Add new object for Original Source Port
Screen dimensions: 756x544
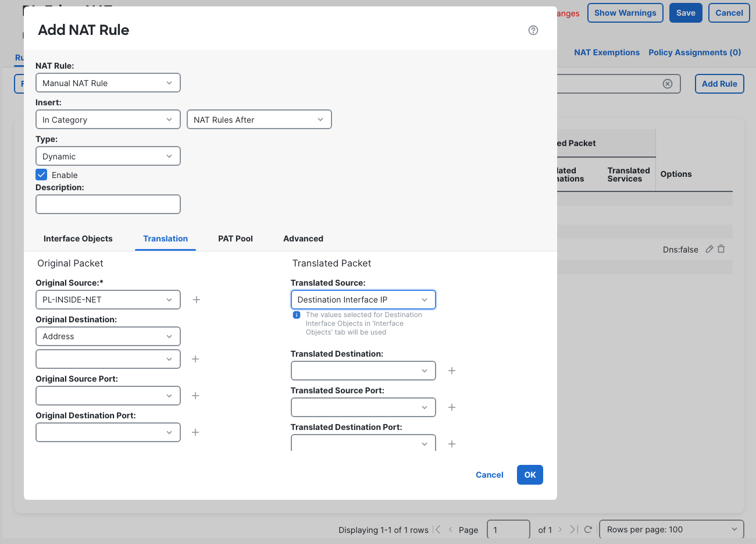point(195,396)
